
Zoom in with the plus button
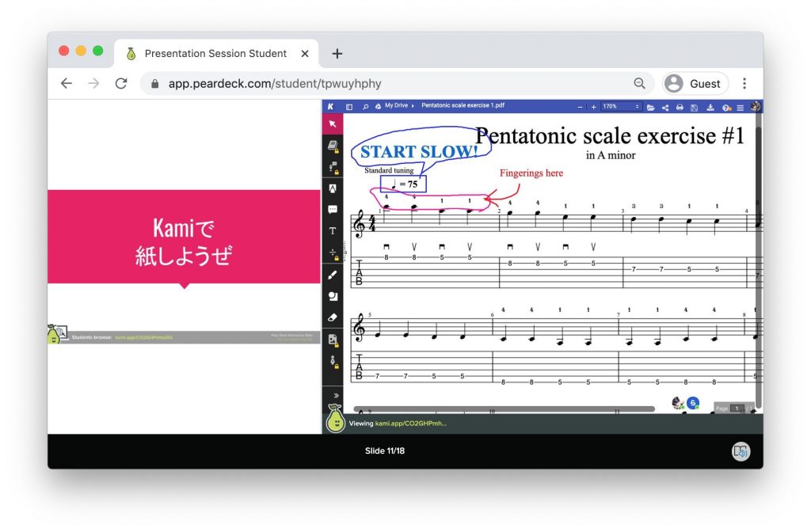pyautogui.click(x=593, y=107)
